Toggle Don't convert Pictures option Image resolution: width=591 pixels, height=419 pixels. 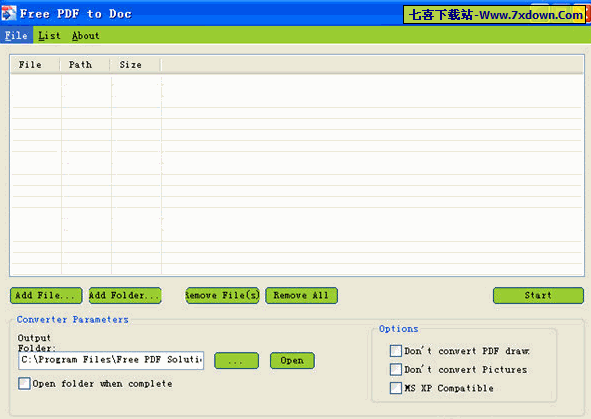(396, 369)
